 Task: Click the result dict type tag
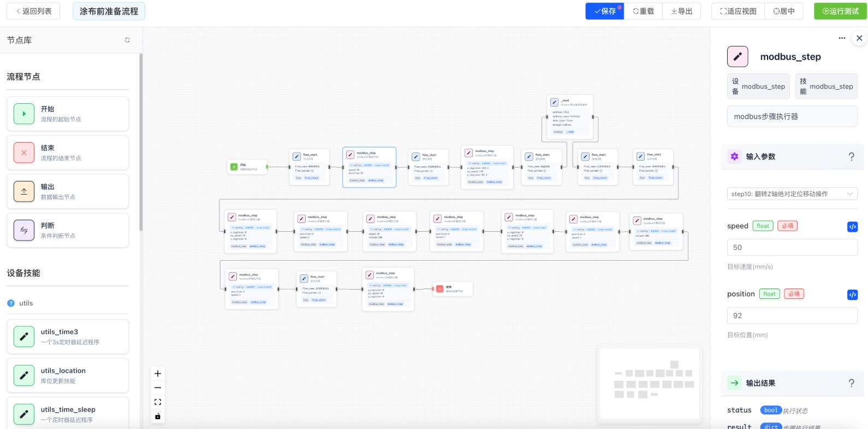tap(771, 426)
